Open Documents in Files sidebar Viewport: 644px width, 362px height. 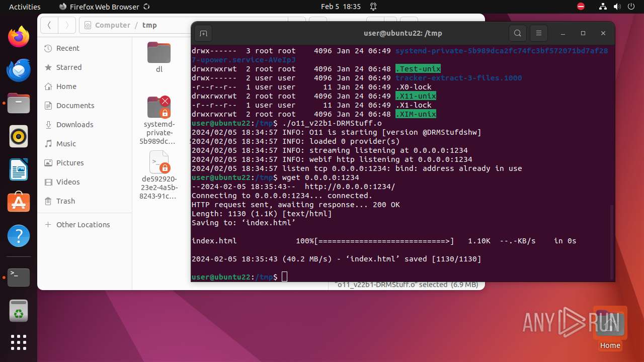85,106
